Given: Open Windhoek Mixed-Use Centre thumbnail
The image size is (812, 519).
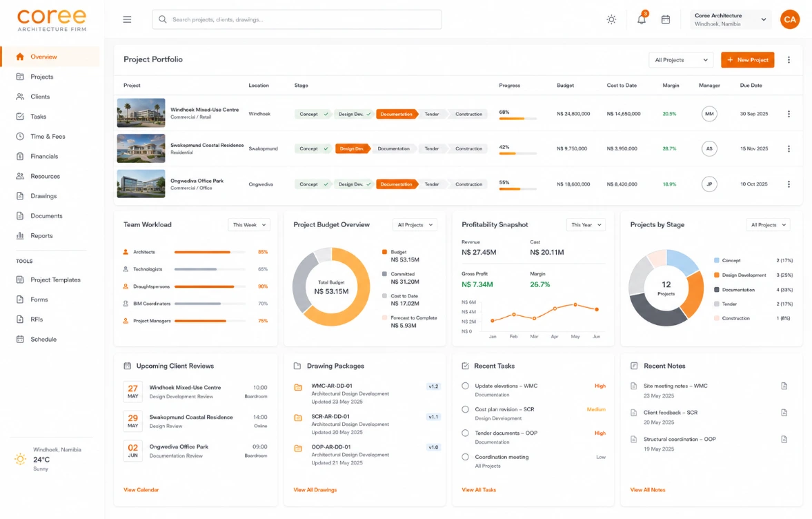Looking at the screenshot, I should [141, 113].
